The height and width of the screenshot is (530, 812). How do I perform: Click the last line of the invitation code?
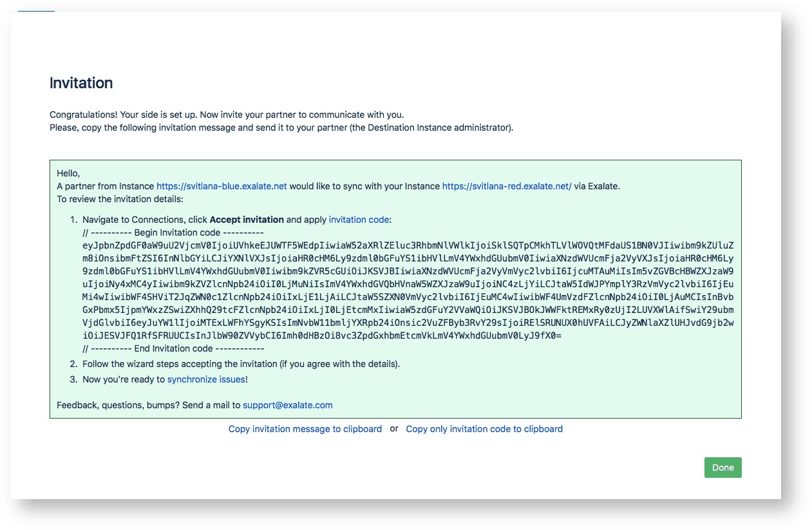(x=322, y=336)
